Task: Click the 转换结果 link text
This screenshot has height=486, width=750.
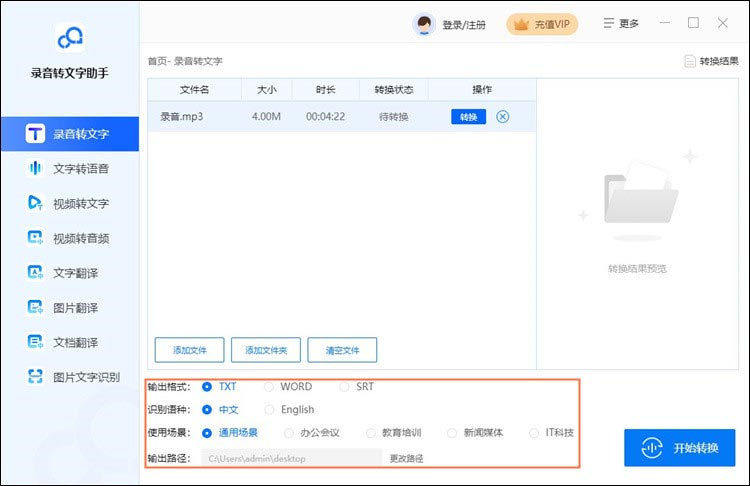Action: (718, 61)
